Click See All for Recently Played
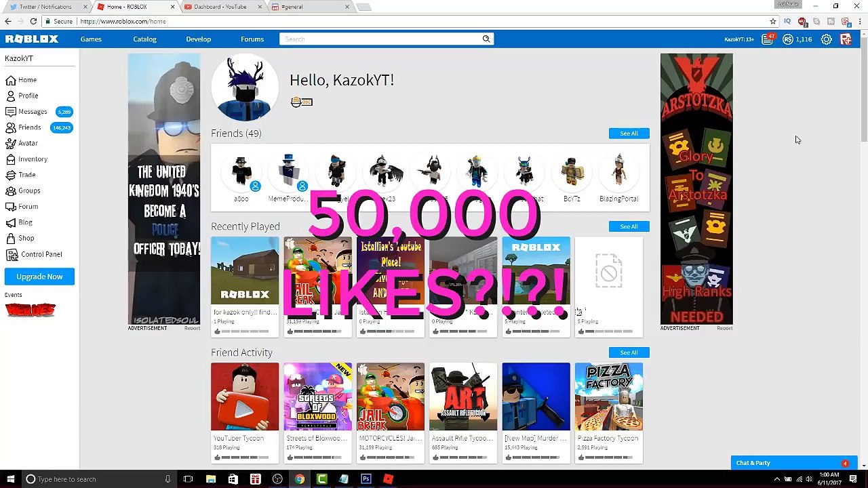 pyautogui.click(x=629, y=226)
